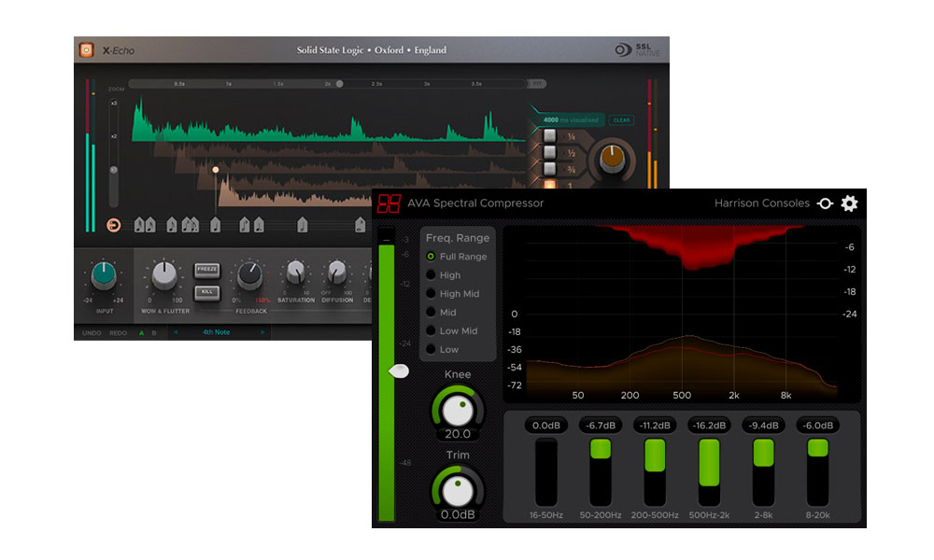Viewport: 934px width, 560px height.
Task: Click the FIT button above the timeline
Action: (538, 84)
